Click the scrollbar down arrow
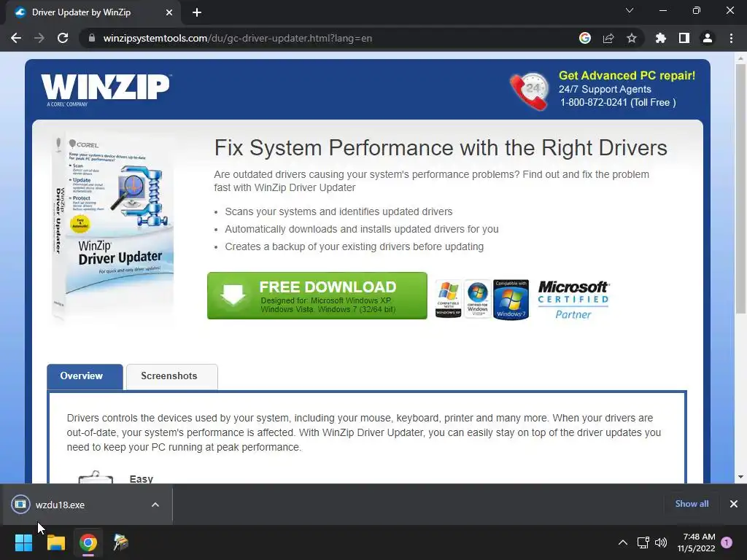This screenshot has height=560, width=747. click(x=740, y=477)
